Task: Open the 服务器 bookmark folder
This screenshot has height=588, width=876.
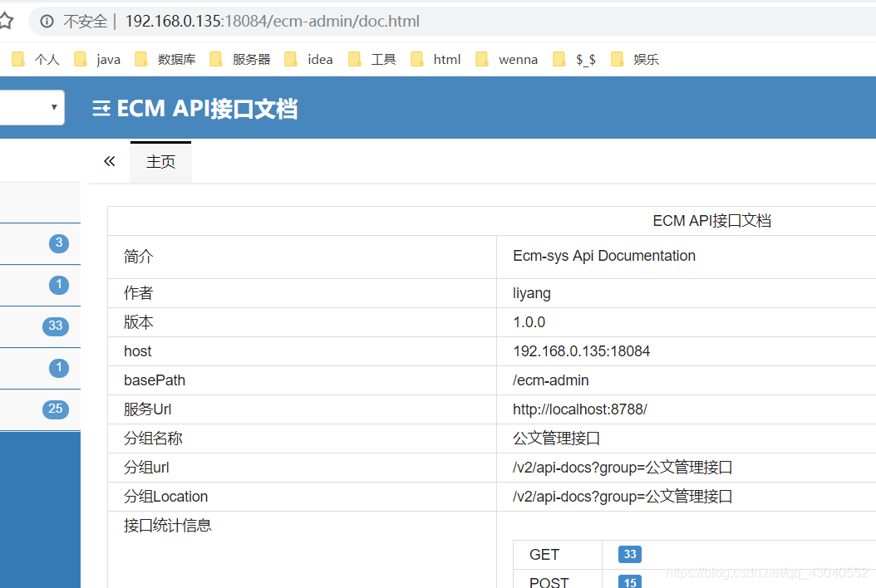Action: click(x=240, y=59)
